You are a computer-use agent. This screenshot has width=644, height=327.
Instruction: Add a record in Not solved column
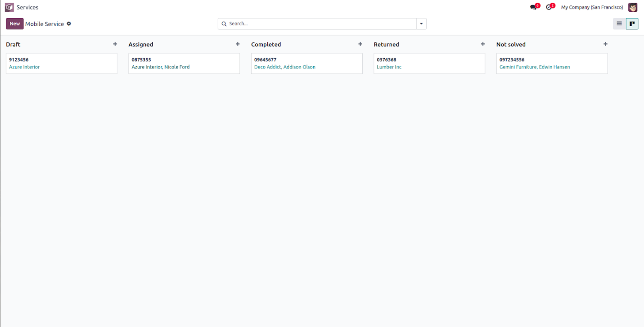605,44
